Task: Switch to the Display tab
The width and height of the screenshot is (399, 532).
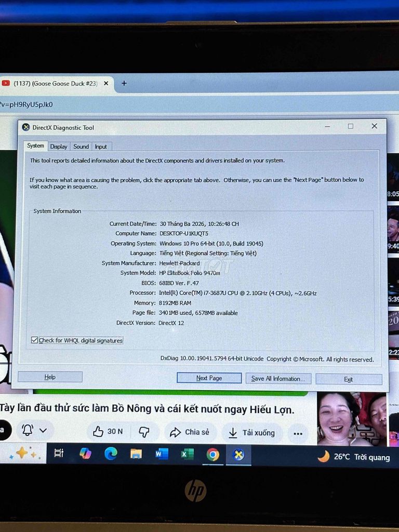Action: click(x=59, y=147)
